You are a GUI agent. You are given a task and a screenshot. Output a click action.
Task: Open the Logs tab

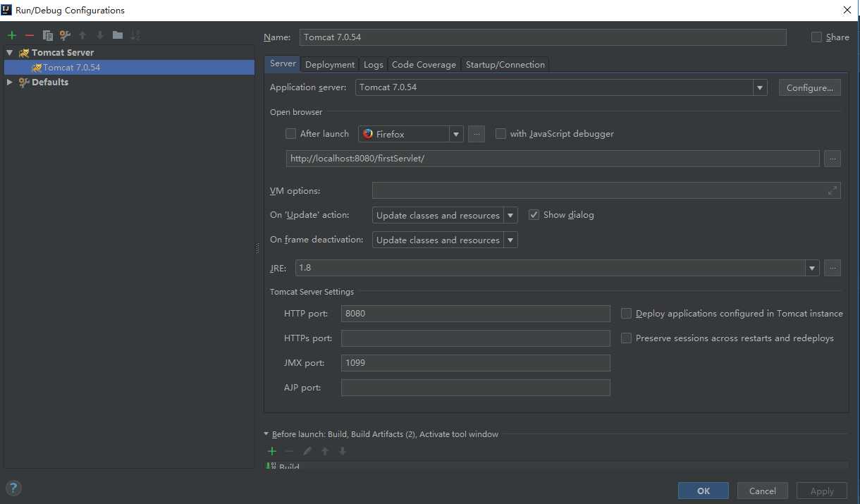click(374, 64)
